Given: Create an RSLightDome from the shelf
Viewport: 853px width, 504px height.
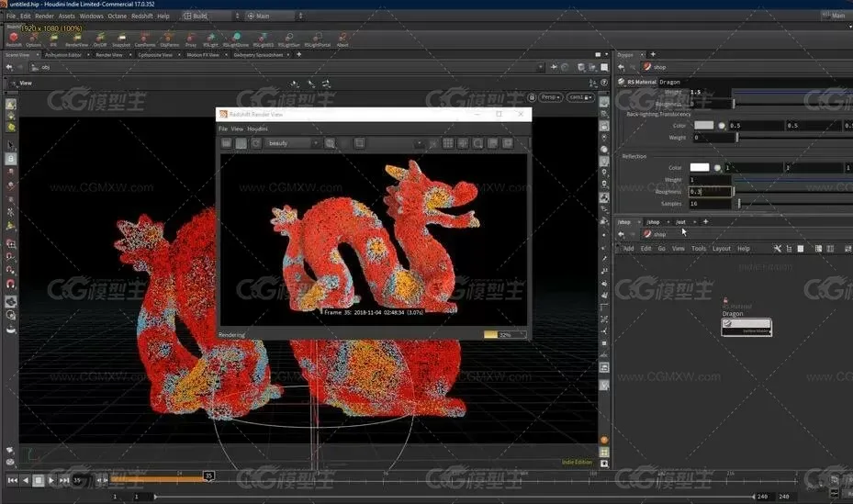Looking at the screenshot, I should coord(236,38).
